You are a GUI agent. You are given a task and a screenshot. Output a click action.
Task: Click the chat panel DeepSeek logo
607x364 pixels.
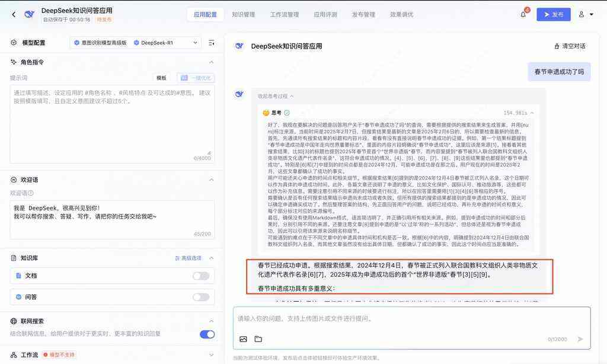[x=239, y=46]
